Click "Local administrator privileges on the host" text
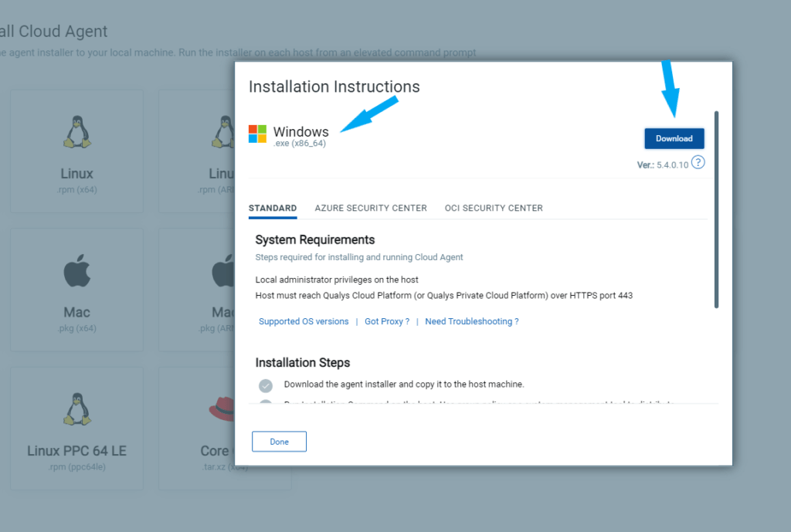This screenshot has width=791, height=532. point(337,280)
